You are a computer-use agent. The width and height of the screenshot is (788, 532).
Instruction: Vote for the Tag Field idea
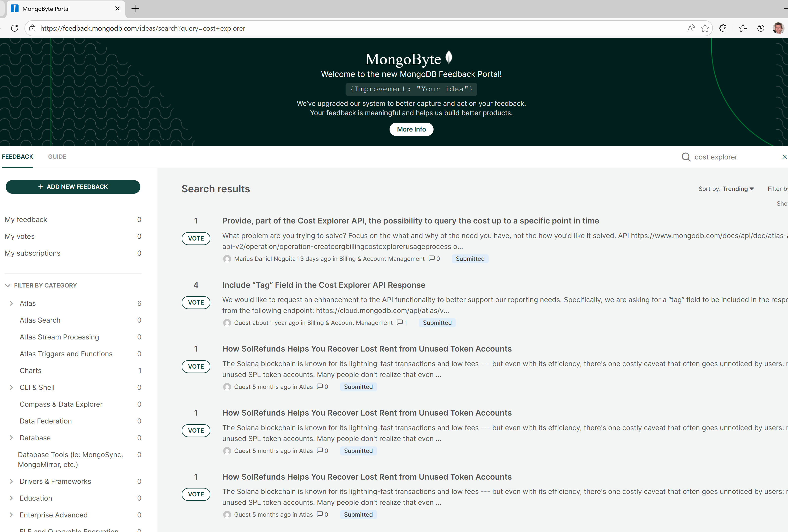tap(196, 302)
